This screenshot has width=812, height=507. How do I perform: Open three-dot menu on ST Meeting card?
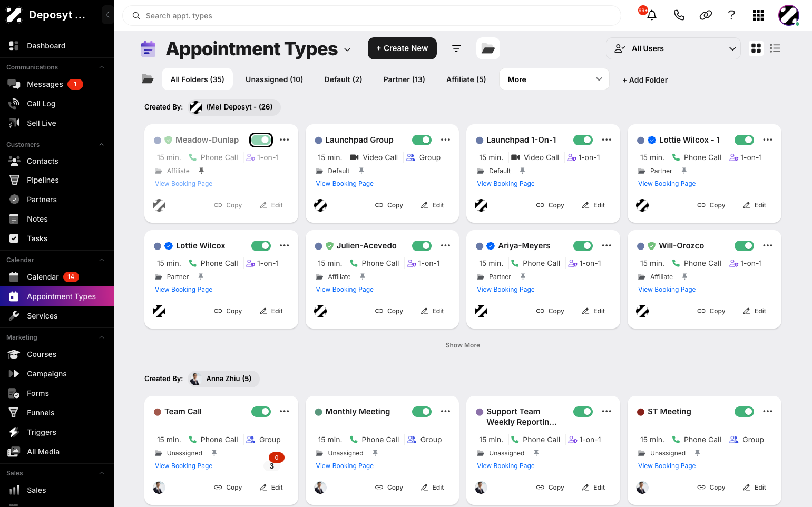click(x=768, y=412)
